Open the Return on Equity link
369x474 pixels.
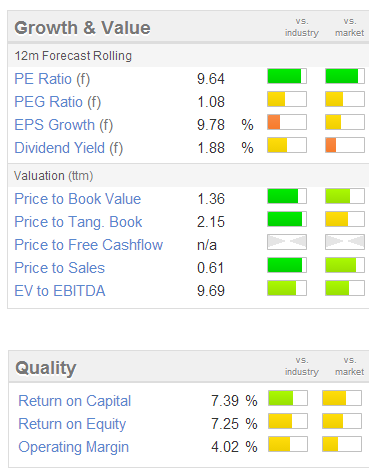click(72, 424)
